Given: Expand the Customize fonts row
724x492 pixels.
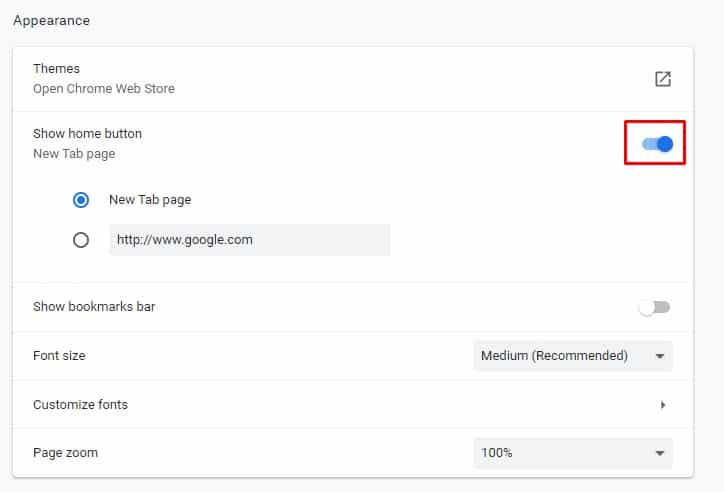Looking at the screenshot, I should (353, 405).
